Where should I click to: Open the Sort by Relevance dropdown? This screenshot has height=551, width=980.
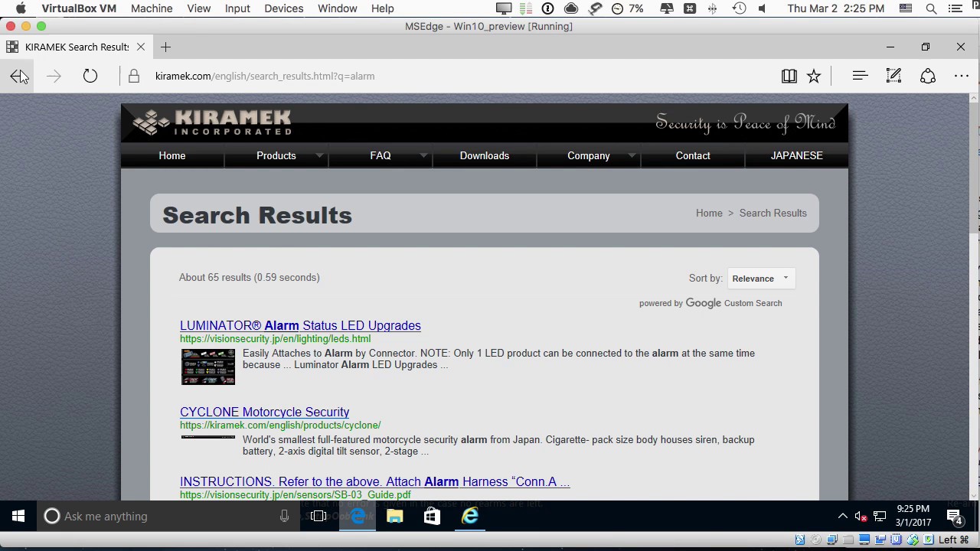(761, 279)
